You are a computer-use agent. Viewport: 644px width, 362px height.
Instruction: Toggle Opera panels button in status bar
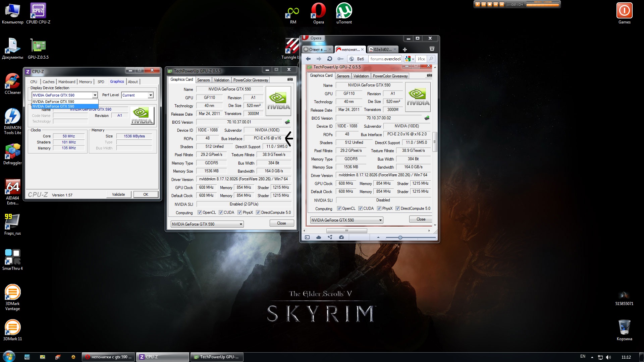click(x=307, y=237)
